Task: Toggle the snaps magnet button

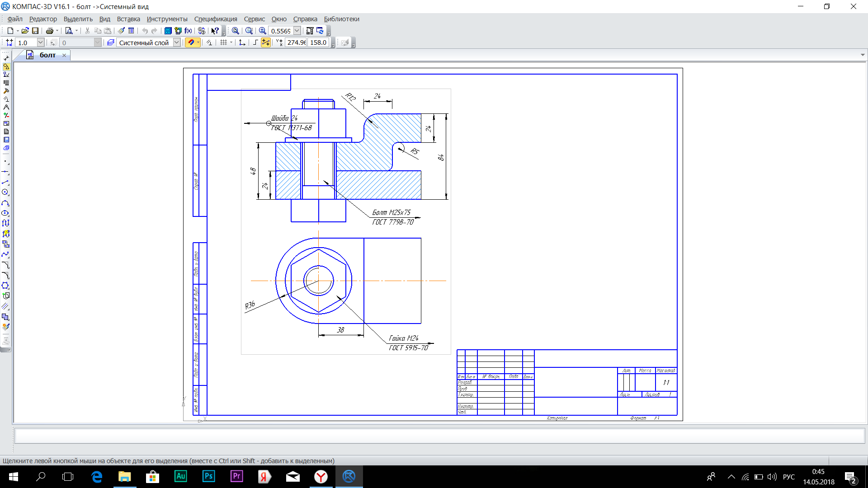Action: coord(191,42)
